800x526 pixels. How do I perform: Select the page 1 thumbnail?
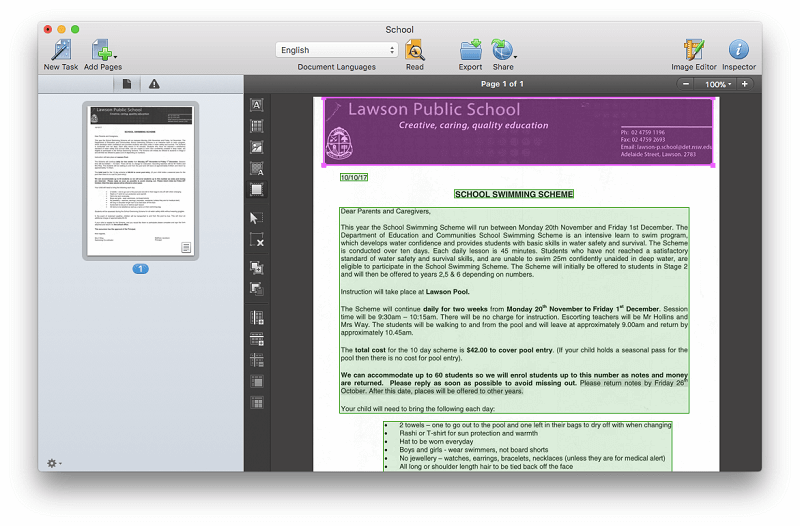pyautogui.click(x=140, y=181)
